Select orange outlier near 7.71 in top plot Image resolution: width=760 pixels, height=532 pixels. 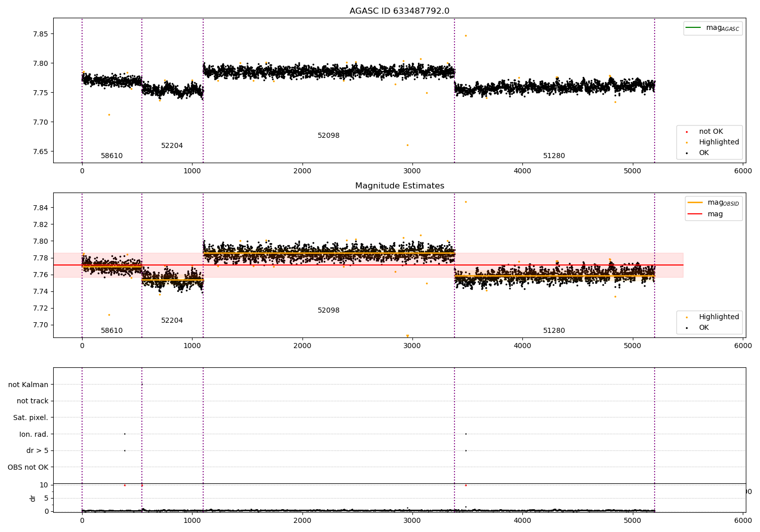click(109, 115)
